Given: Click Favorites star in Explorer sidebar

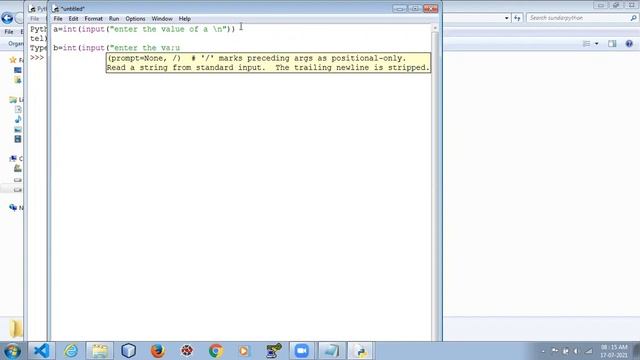Looking at the screenshot, I should 13,60.
